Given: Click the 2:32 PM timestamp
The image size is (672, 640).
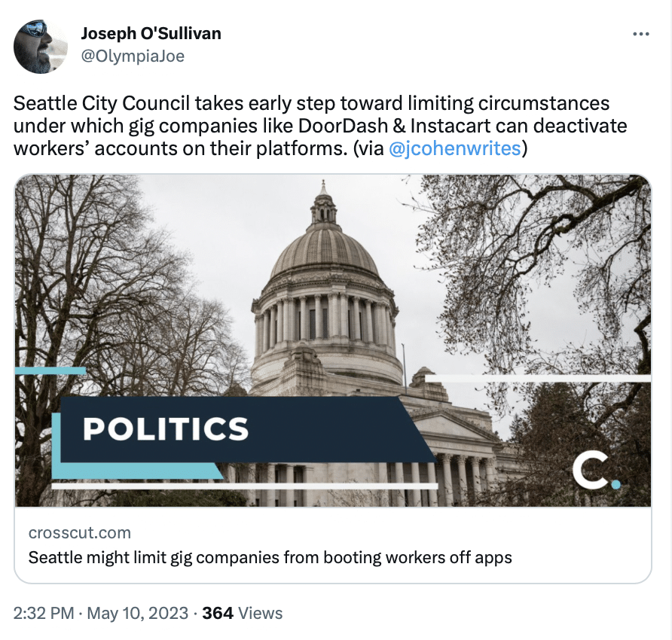Looking at the screenshot, I should [44, 613].
